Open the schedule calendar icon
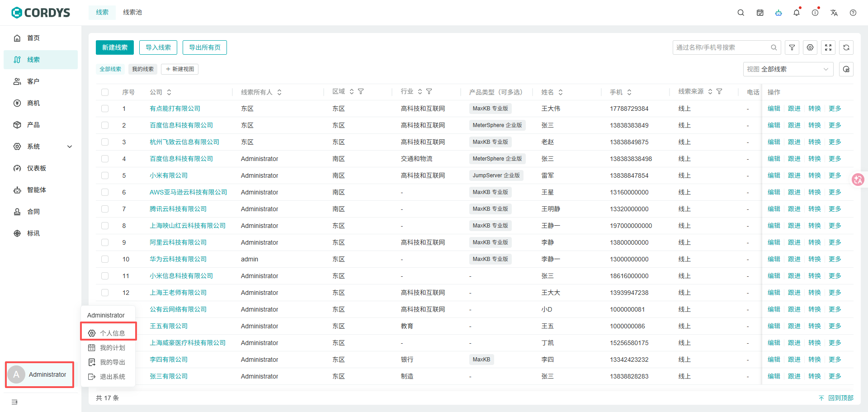 click(x=759, y=13)
